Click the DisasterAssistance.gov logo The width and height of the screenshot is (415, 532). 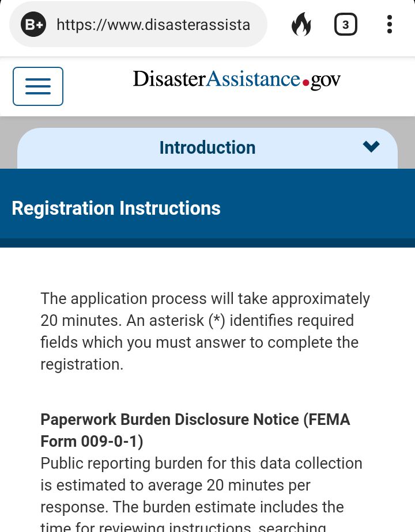pyautogui.click(x=236, y=79)
